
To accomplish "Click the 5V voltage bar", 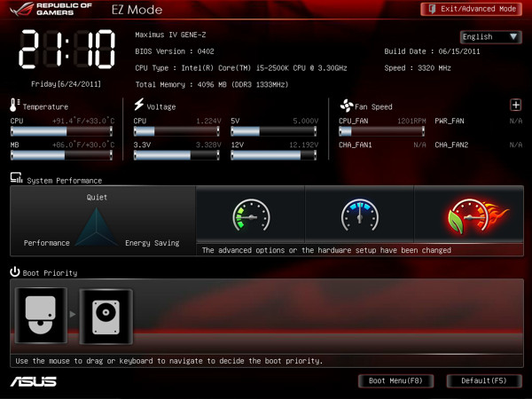I will (x=273, y=131).
